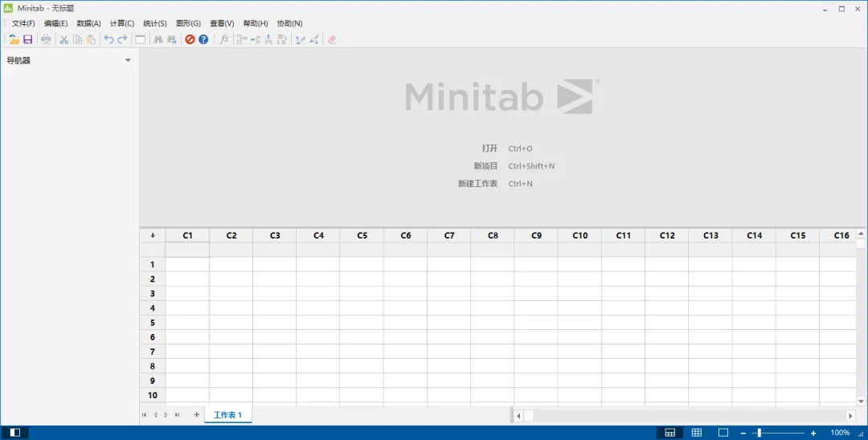Screen dimensions: 868x440
Task: Click the Save project floppy icon
Action: pos(27,39)
